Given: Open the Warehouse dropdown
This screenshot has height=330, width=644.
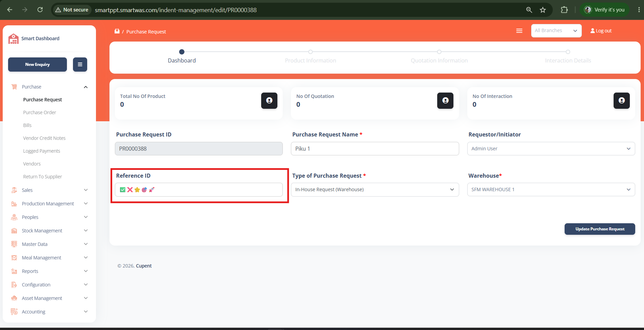Looking at the screenshot, I should point(551,189).
